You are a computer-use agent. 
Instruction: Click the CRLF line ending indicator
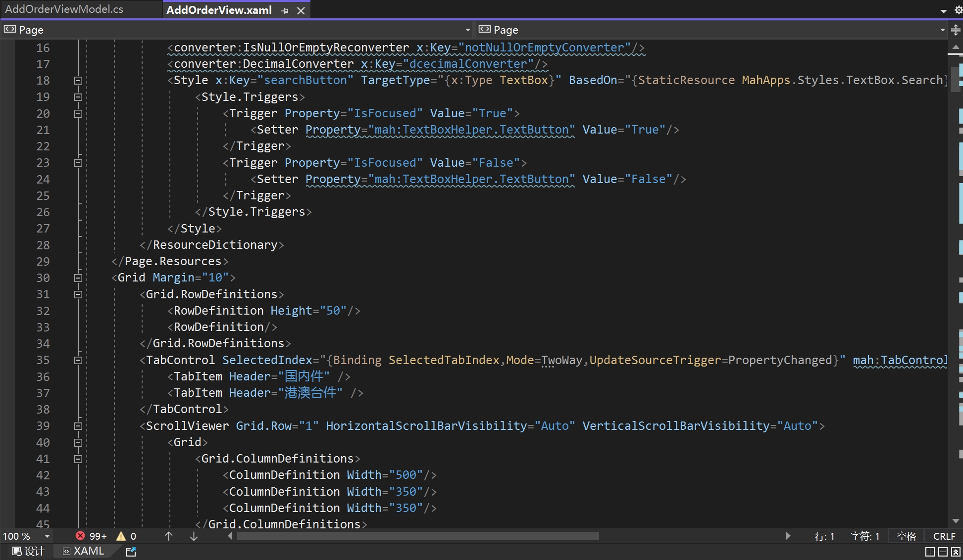(944, 536)
